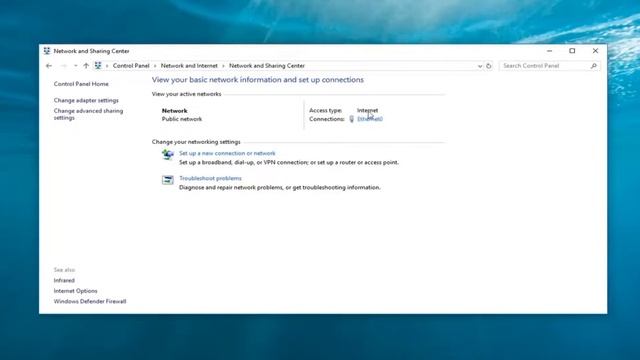640x360 pixels.
Task: Open the recent locations dropdown arrow
Action: 76,66
